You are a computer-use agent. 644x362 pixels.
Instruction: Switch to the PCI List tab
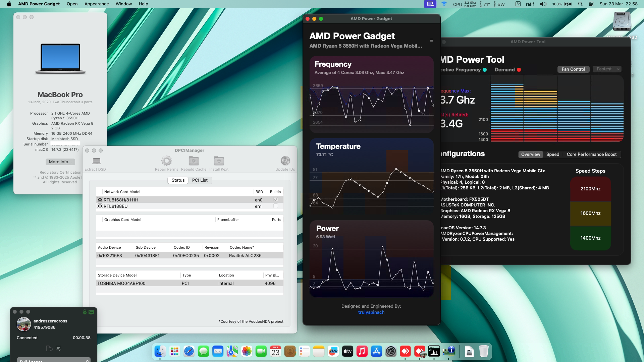200,180
